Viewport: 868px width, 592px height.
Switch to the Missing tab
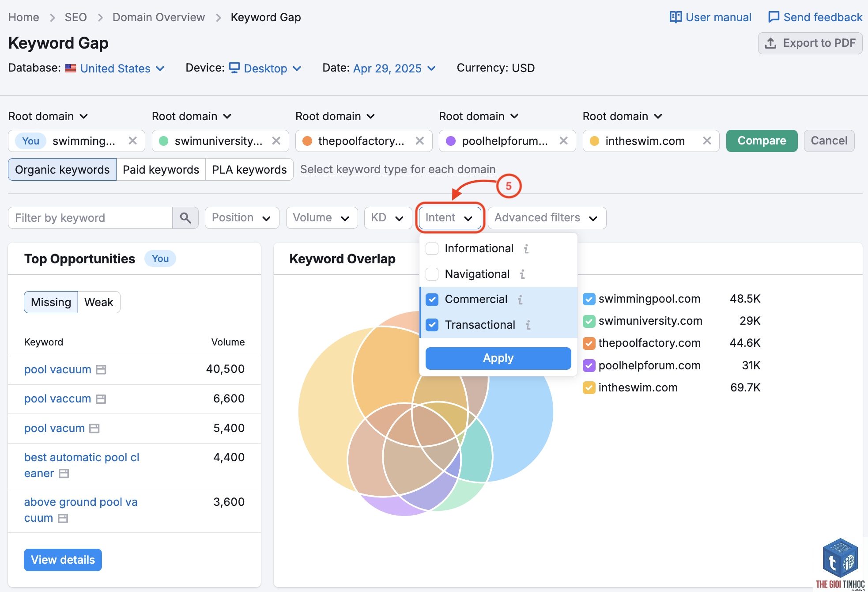point(51,302)
